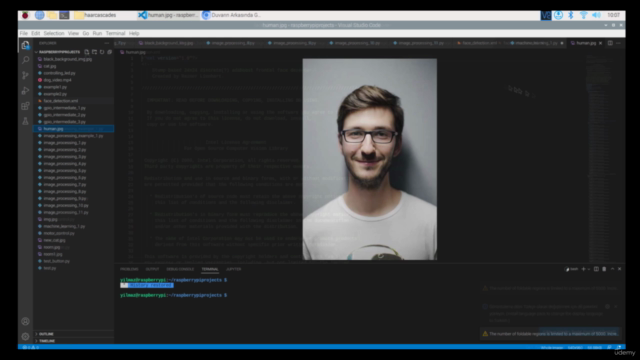Click feedback icon in status bar

pos(609,347)
